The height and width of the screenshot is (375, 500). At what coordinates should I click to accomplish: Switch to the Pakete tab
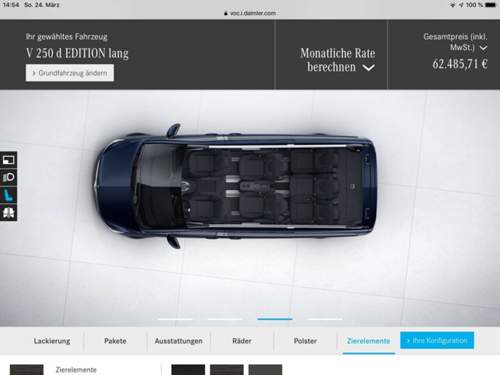coord(115,341)
